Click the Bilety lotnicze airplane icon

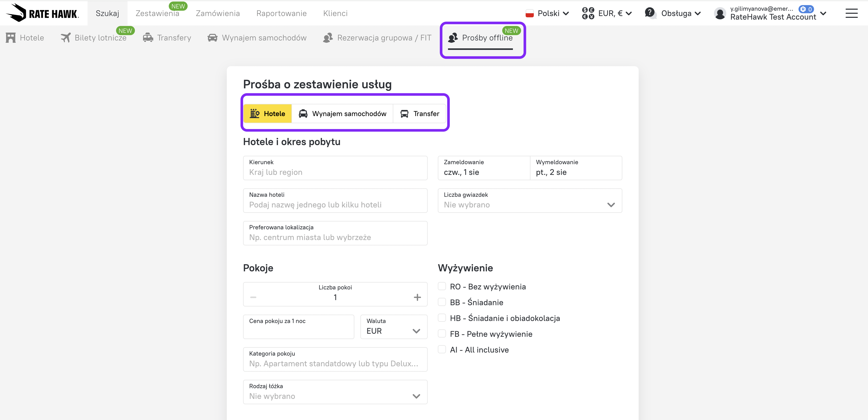tap(66, 38)
